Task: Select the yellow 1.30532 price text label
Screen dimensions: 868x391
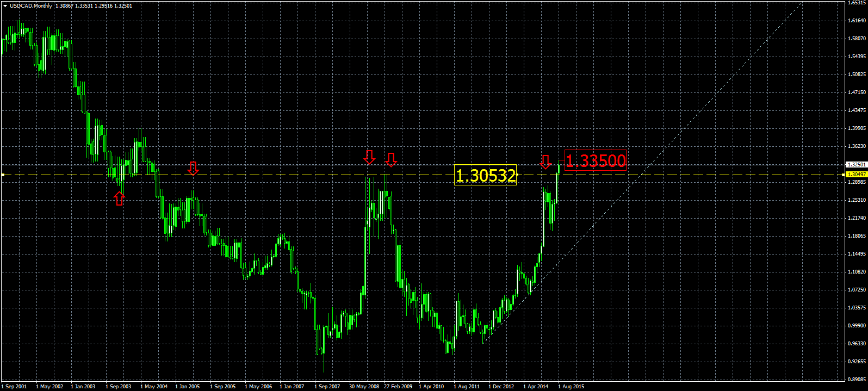Action: [x=485, y=176]
